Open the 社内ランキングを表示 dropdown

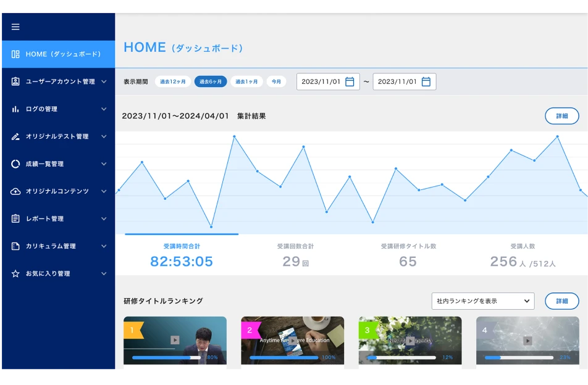point(482,301)
